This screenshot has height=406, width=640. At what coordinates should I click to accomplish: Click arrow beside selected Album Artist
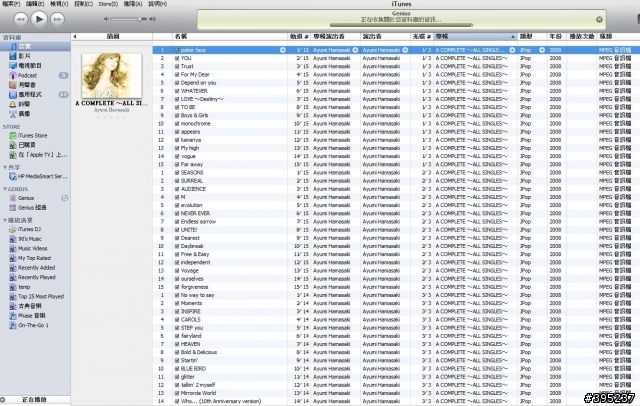coord(355,50)
